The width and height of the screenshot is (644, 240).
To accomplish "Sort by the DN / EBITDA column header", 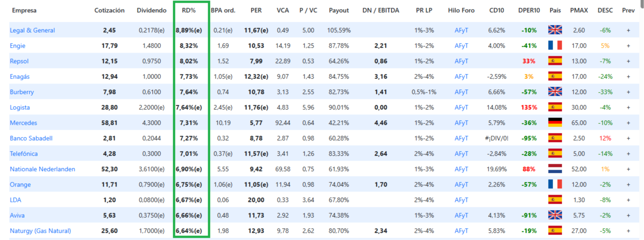I will click(381, 10).
